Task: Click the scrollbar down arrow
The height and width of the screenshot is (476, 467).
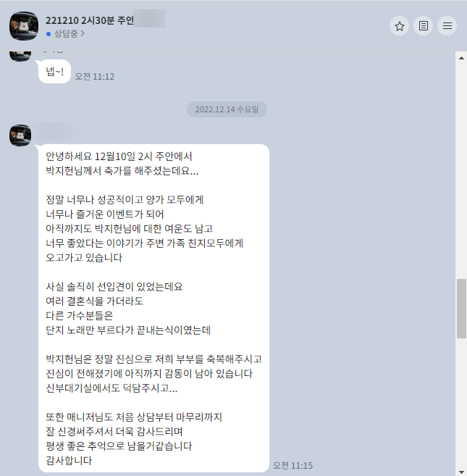Action: pos(461,472)
